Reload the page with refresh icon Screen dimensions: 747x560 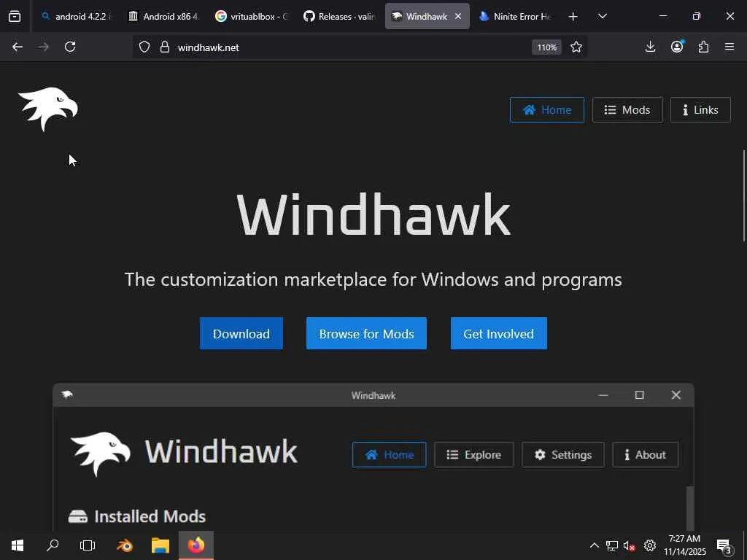click(x=70, y=47)
